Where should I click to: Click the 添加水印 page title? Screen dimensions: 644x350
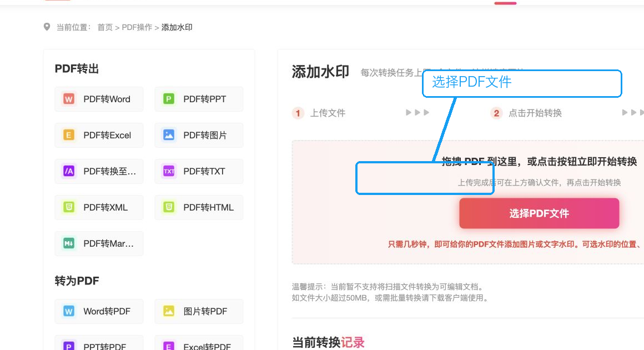(x=320, y=72)
